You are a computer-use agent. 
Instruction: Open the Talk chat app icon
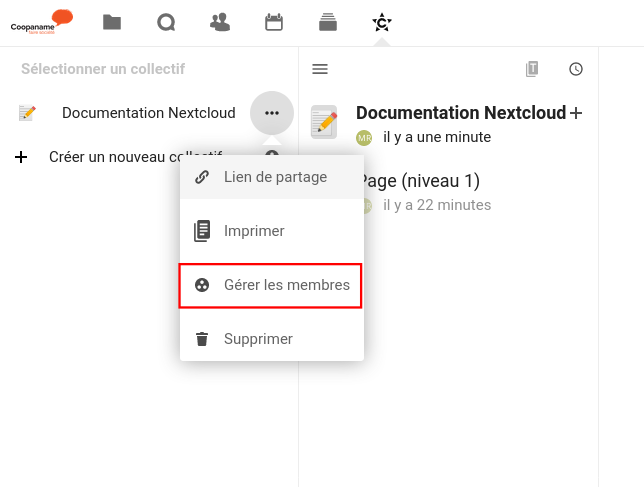tap(166, 22)
